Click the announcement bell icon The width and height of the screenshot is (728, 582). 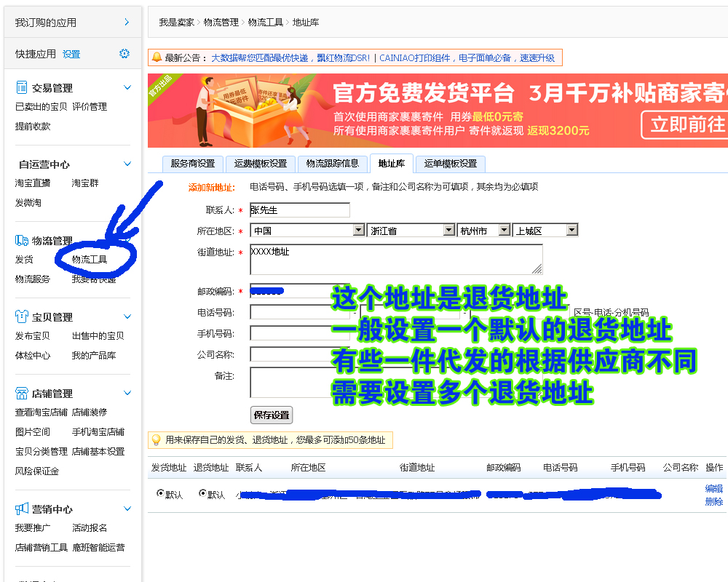[x=156, y=57]
